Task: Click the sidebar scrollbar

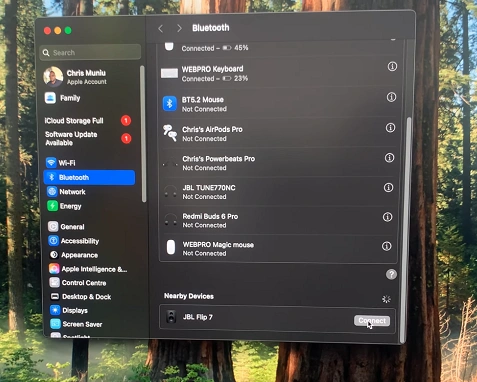Action: click(x=143, y=134)
